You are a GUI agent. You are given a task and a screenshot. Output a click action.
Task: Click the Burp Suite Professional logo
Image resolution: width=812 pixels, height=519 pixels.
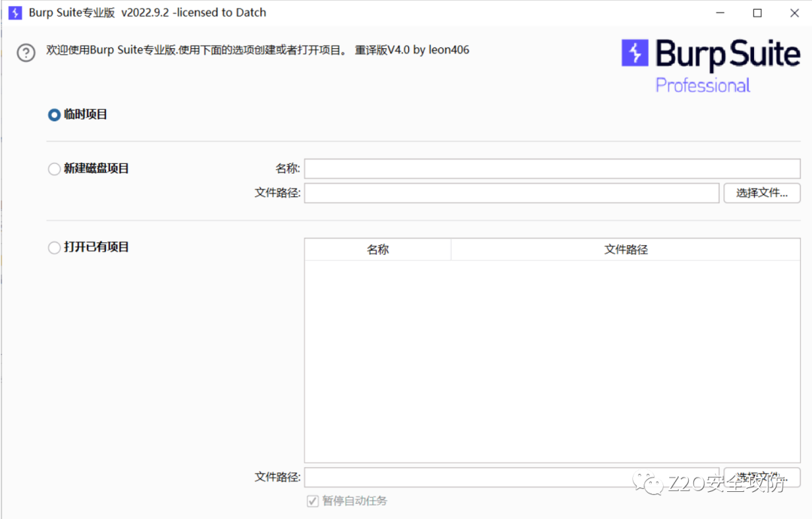pos(710,65)
